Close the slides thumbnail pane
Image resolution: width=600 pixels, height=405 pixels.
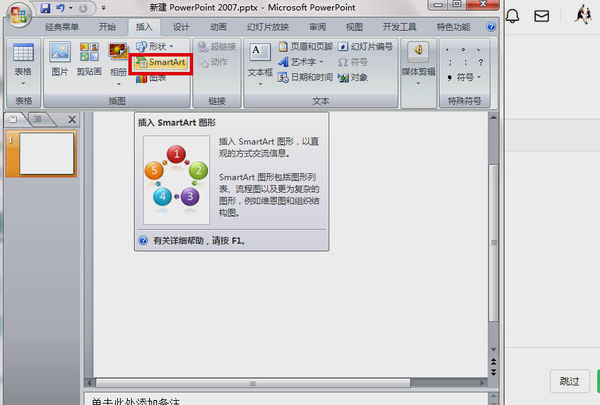(72, 119)
